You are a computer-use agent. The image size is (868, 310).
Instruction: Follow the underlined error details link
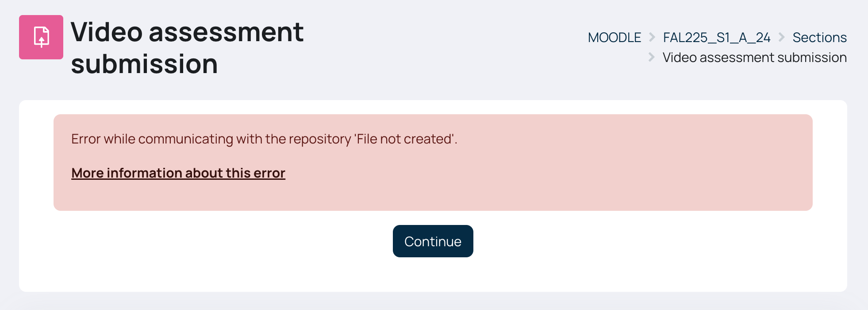pos(178,173)
